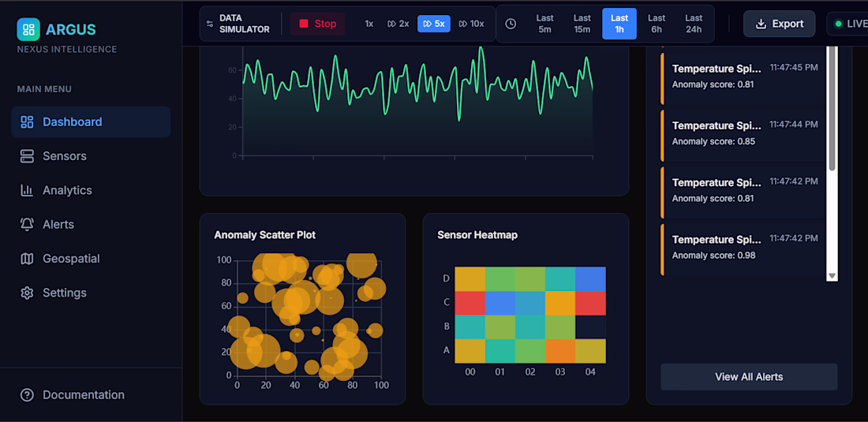This screenshot has height=422, width=868.
Task: Click heatmap cell D00
Action: [x=470, y=278]
